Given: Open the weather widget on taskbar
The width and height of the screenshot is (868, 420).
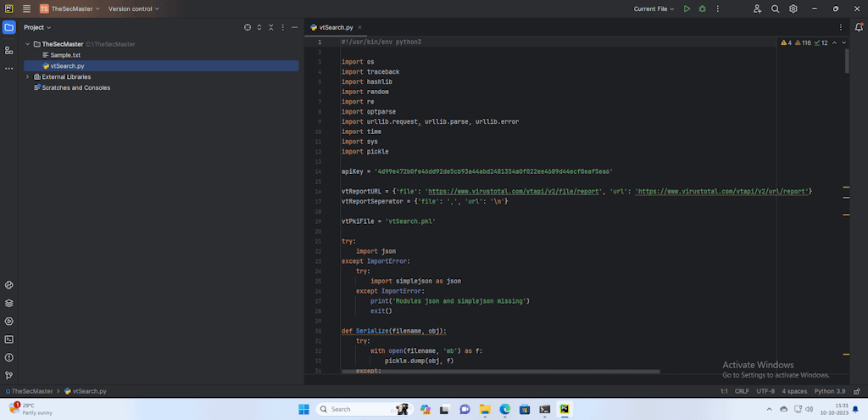Looking at the screenshot, I should pyautogui.click(x=31, y=409).
